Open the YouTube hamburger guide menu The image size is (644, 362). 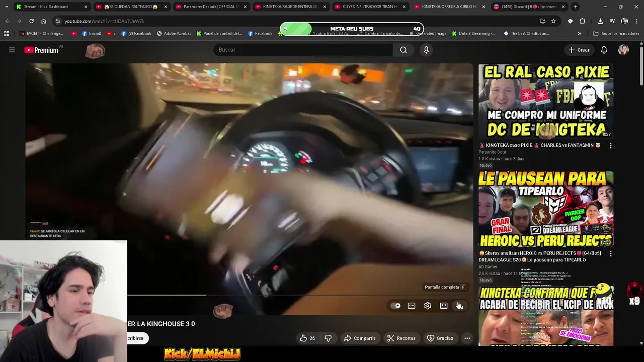(12, 50)
